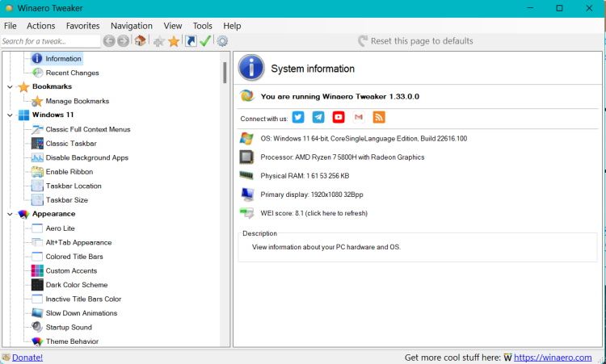Select Alt+Tab Appearance tweak
The height and width of the screenshot is (364, 606).
(x=78, y=242)
